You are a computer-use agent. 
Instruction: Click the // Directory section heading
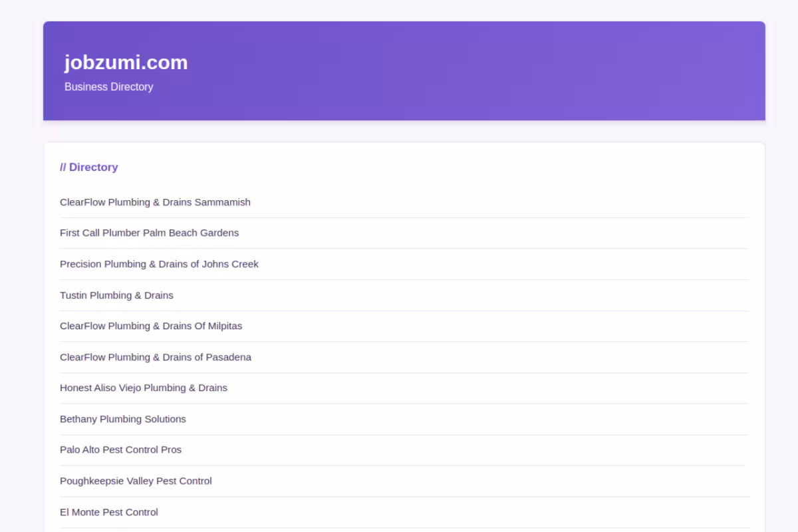pos(88,167)
